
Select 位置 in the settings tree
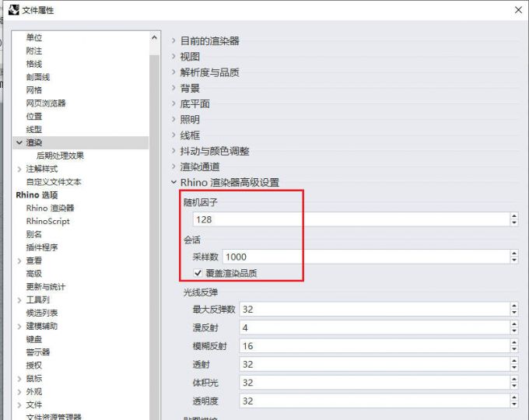coord(34,117)
